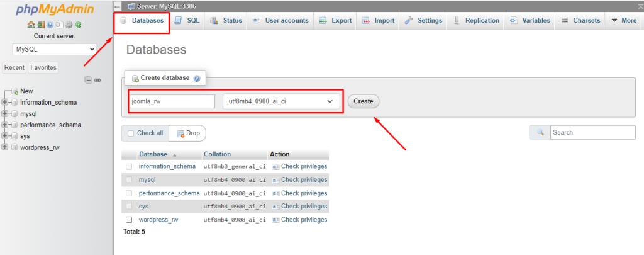Expand the performance_schema tree node
Screen dimensions: 644x255
click(5, 125)
